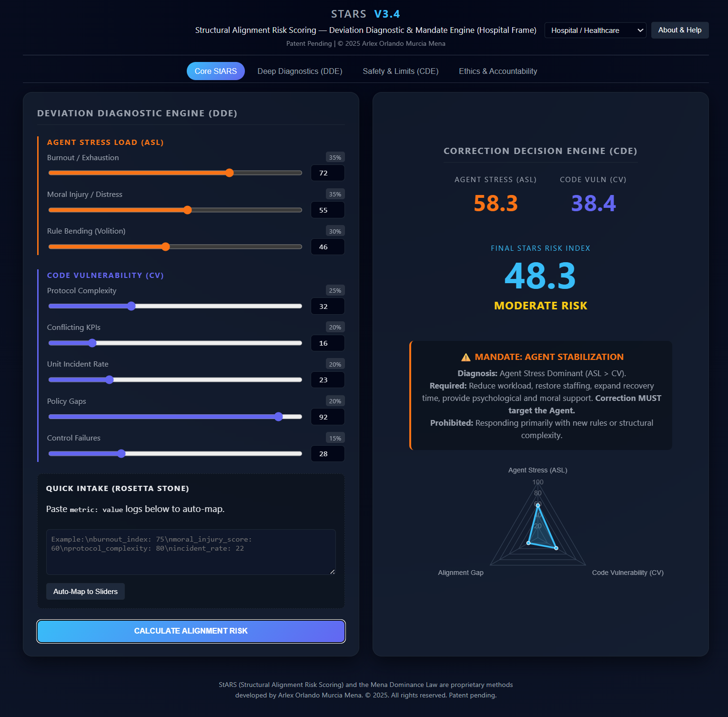Select the Ethics & Accountability tab
Viewport: 728px width, 717px height.
pos(497,71)
